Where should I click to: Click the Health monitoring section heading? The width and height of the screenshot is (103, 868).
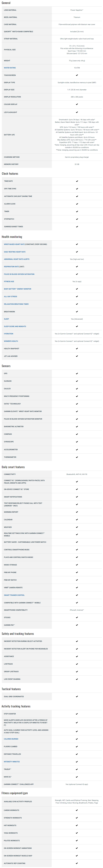coord(12,237)
